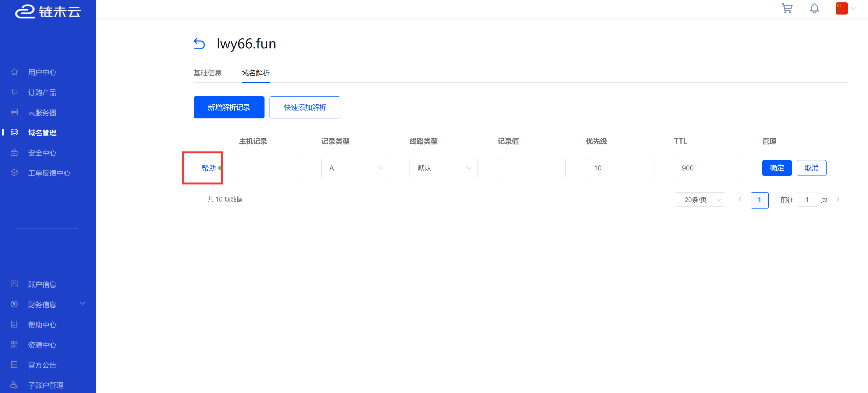Click the TTL column header
Screen dimensions: 868x393
point(680,141)
